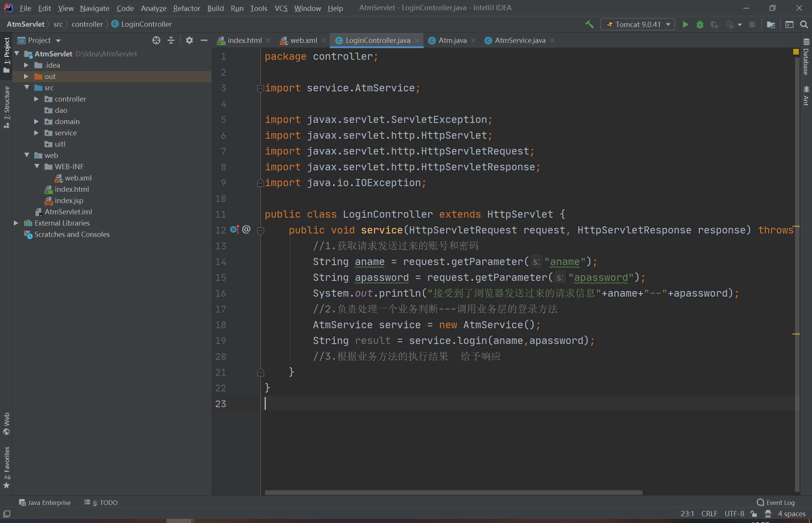Screen dimensions: 812x523
Task: Click the 4 spaces indent setting
Action: pos(792,514)
